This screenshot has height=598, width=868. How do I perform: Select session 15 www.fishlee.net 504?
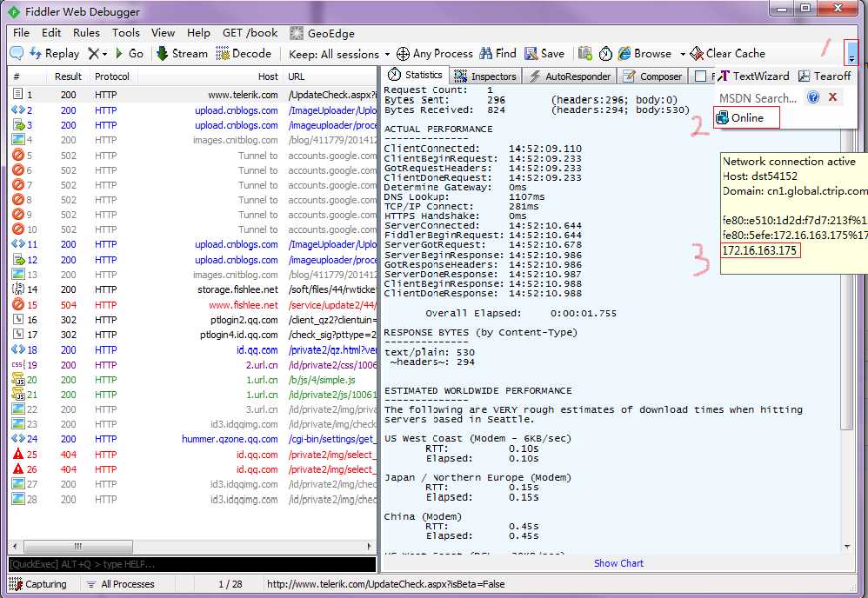tap(192, 305)
